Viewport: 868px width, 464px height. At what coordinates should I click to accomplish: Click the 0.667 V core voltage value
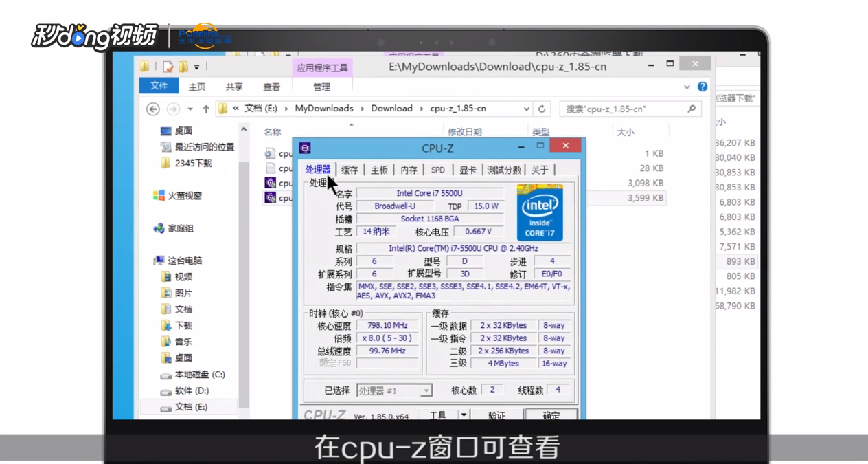pos(478,232)
